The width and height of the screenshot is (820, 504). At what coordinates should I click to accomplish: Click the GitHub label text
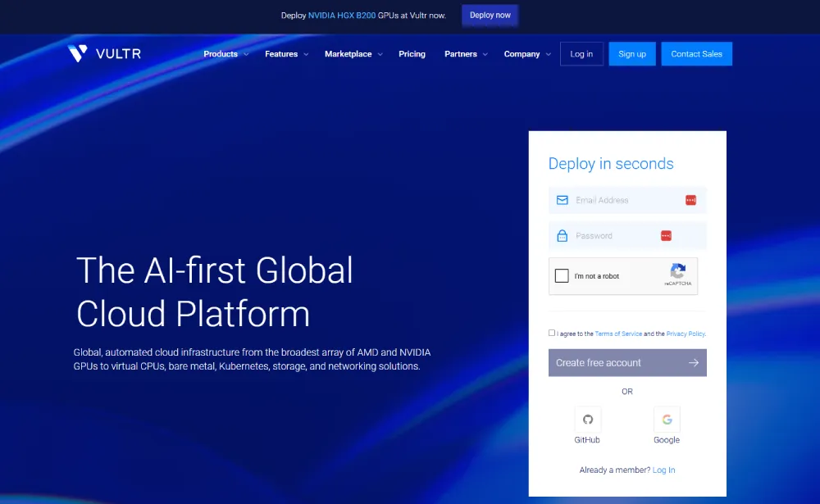[587, 440]
